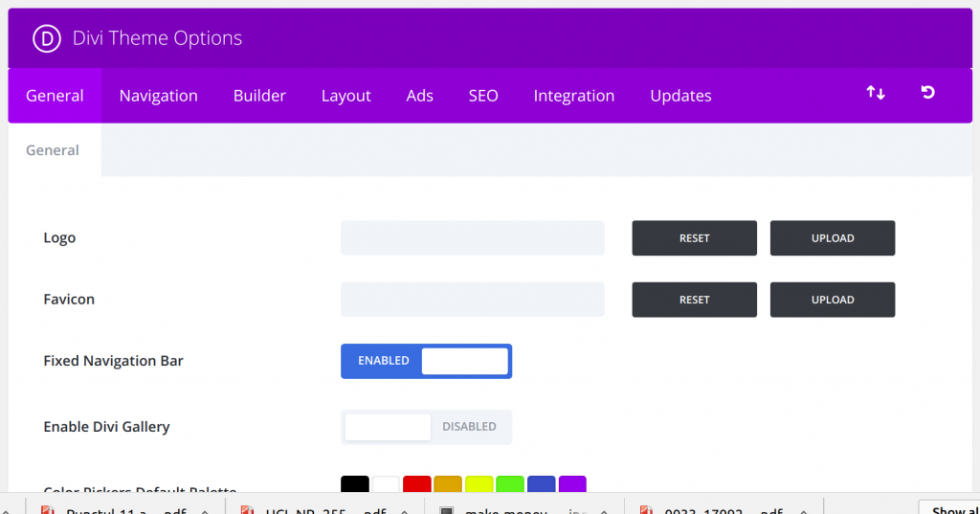The width and height of the screenshot is (980, 514).
Task: Click the Favicon setting label
Action: click(69, 299)
